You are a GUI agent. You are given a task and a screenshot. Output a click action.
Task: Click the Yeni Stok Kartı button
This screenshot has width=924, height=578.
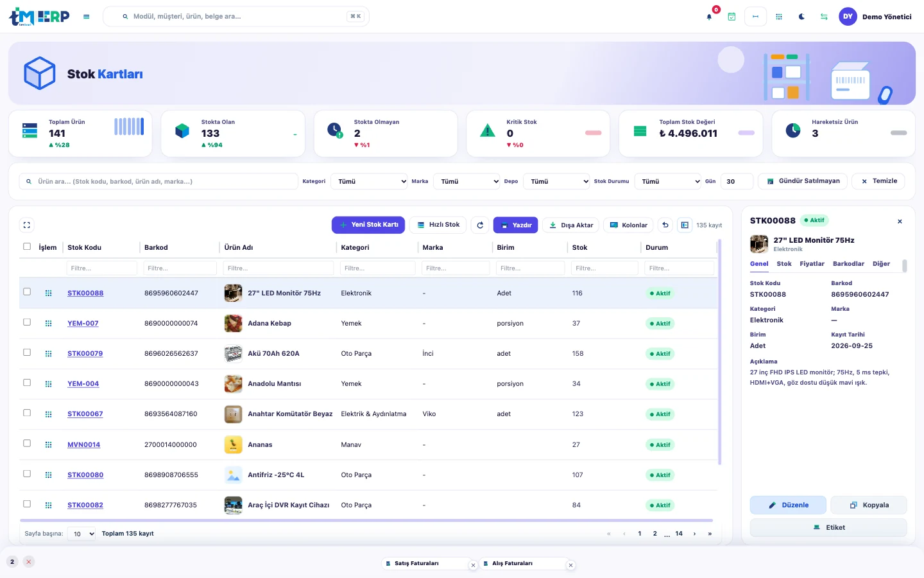368,225
